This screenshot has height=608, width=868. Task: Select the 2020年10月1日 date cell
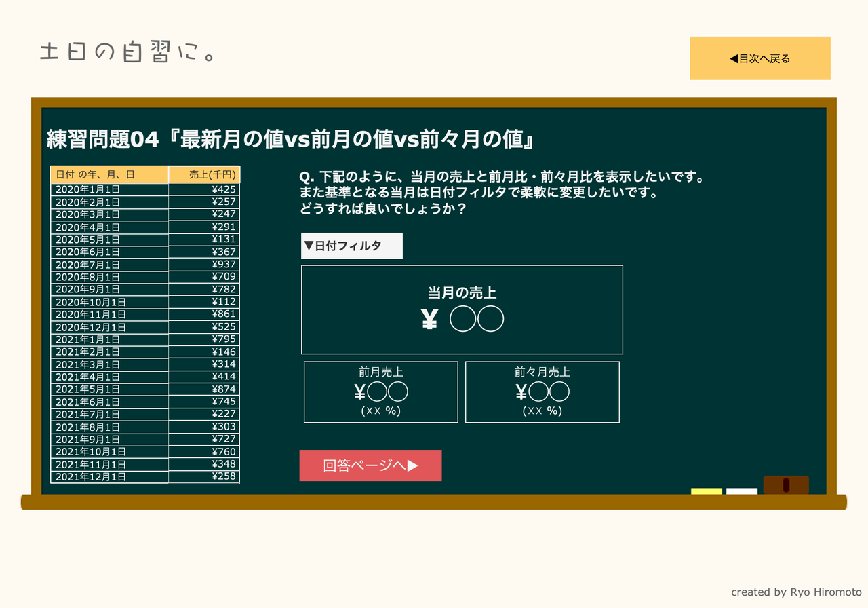pyautogui.click(x=109, y=302)
